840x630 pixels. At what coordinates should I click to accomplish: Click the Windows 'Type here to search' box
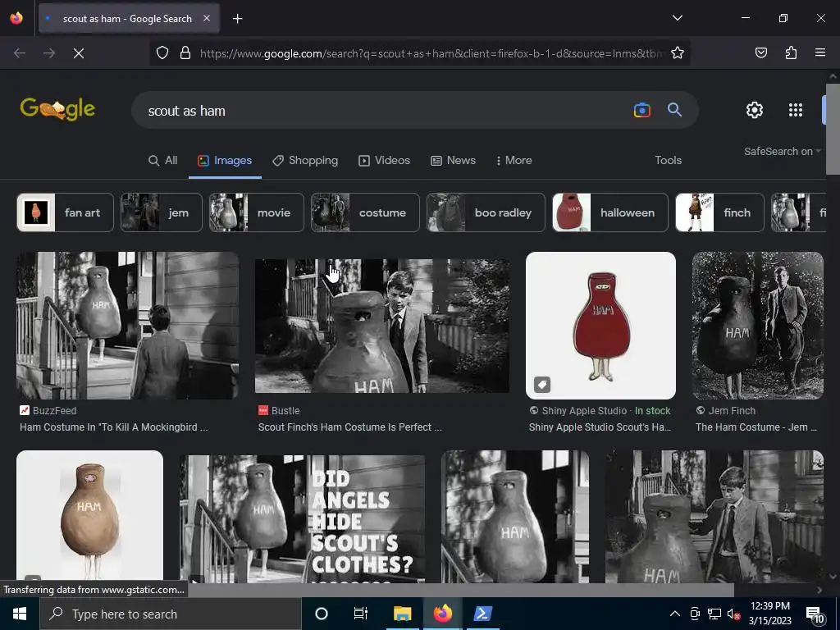coord(171,614)
